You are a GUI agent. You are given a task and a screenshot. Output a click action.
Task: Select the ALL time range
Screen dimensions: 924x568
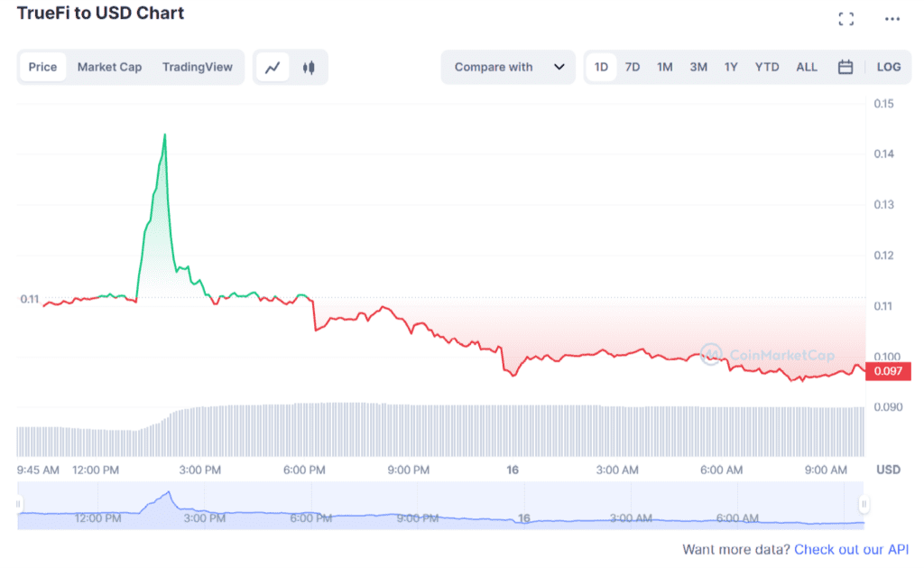pyautogui.click(x=806, y=67)
